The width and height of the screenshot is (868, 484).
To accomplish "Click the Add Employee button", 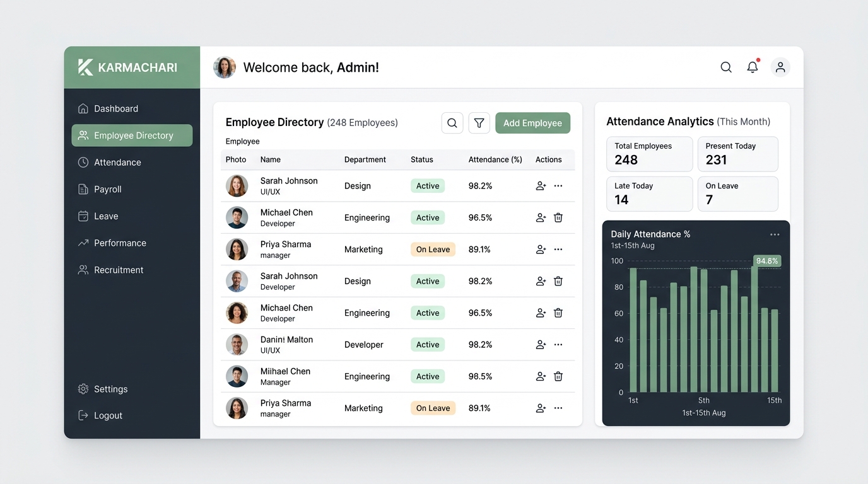I will [x=532, y=123].
